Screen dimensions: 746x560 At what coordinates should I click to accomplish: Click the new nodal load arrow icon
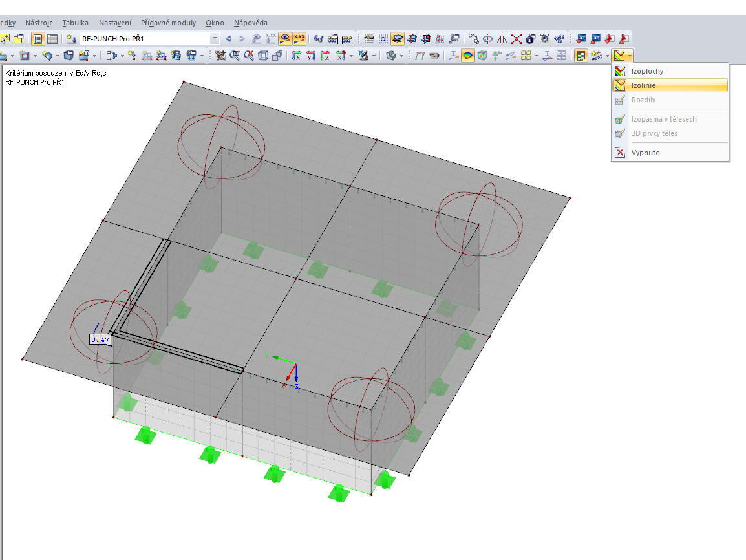(133, 56)
